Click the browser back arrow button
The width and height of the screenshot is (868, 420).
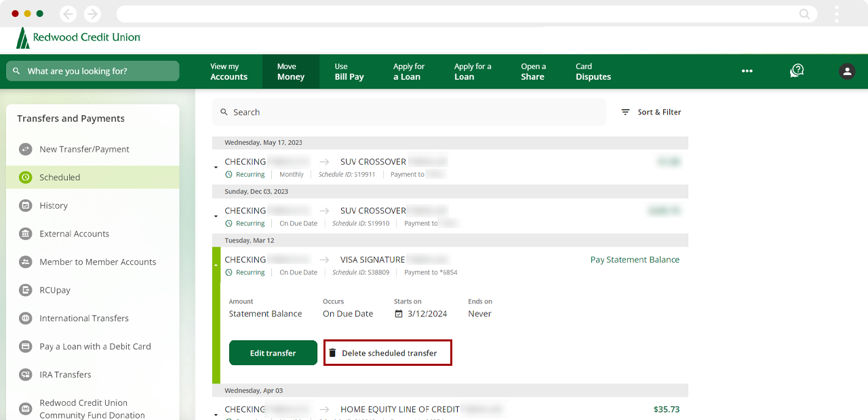(x=68, y=14)
